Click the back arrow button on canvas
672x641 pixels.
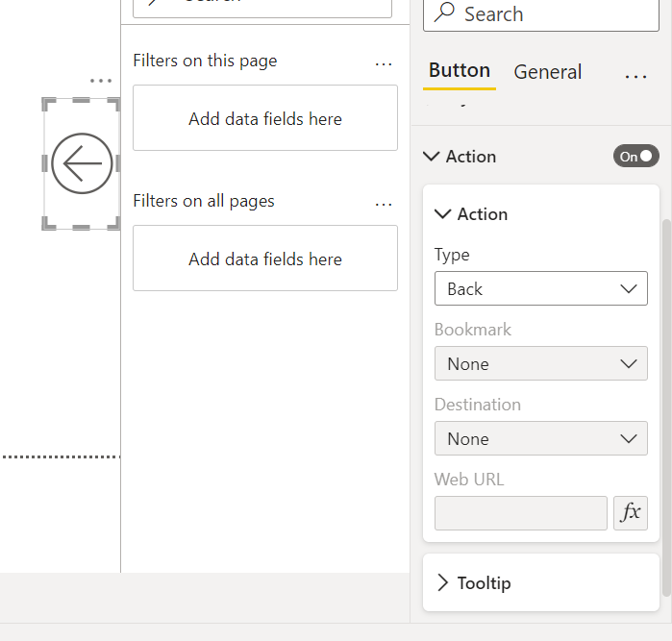82,163
